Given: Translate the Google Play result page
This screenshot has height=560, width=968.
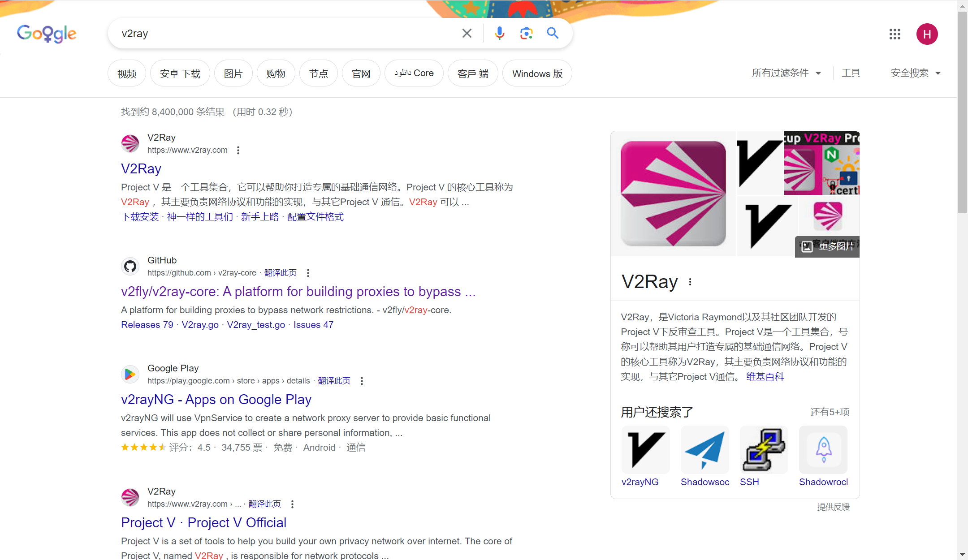Looking at the screenshot, I should click(x=334, y=381).
